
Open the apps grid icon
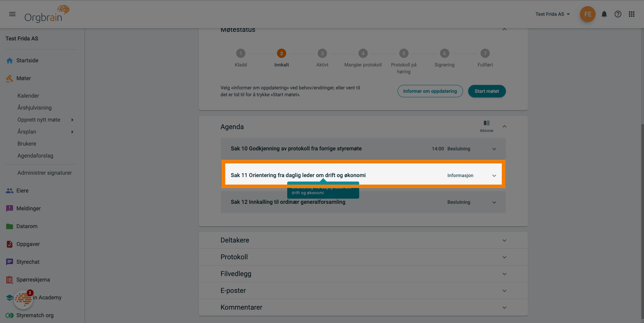point(632,14)
